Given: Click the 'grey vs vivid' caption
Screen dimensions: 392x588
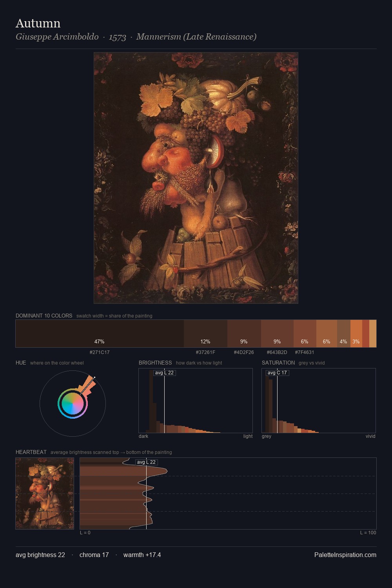Looking at the screenshot, I should click(312, 363).
